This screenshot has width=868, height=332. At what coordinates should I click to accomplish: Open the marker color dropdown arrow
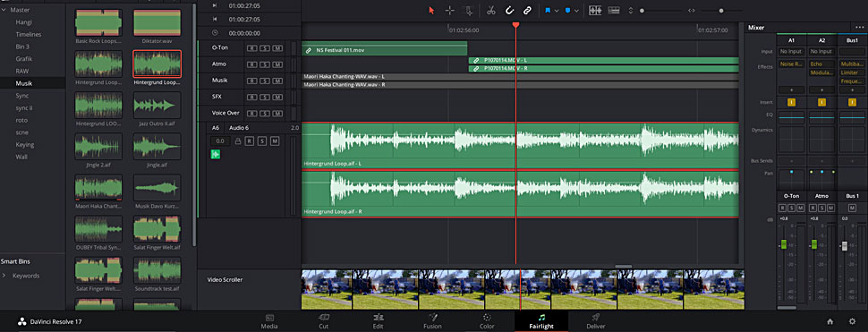[577, 11]
